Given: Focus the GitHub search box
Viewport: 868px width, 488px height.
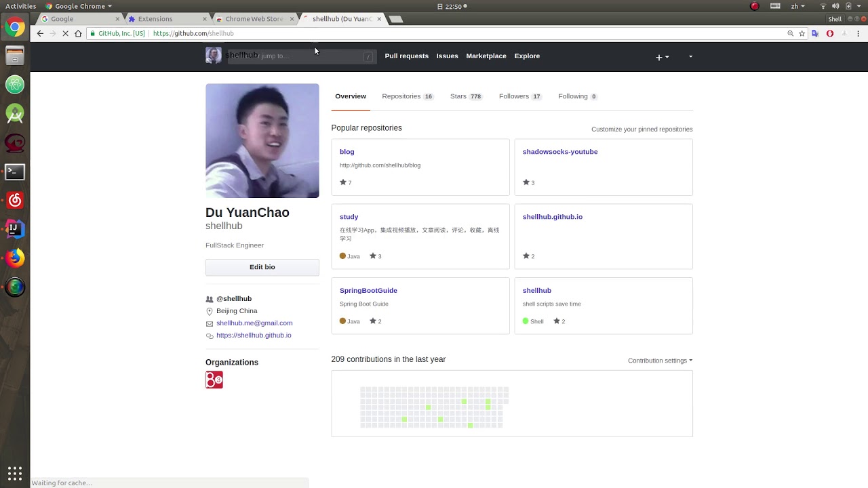Looking at the screenshot, I should (301, 56).
